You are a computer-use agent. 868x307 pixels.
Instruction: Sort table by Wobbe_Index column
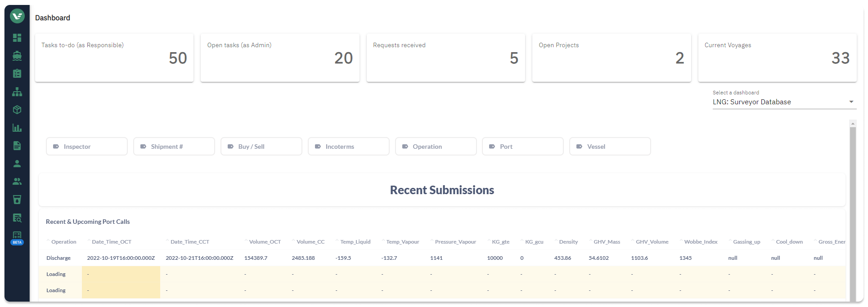701,242
